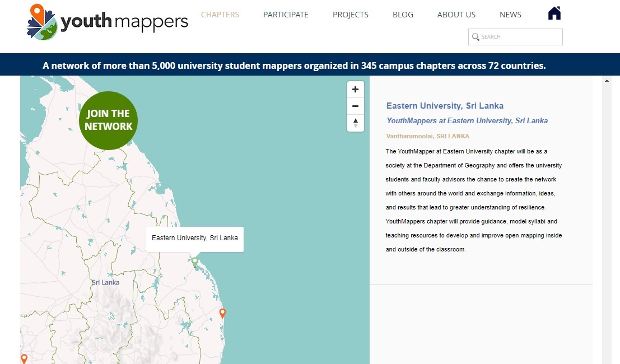
Task: Go to the Blog page
Action: (403, 15)
